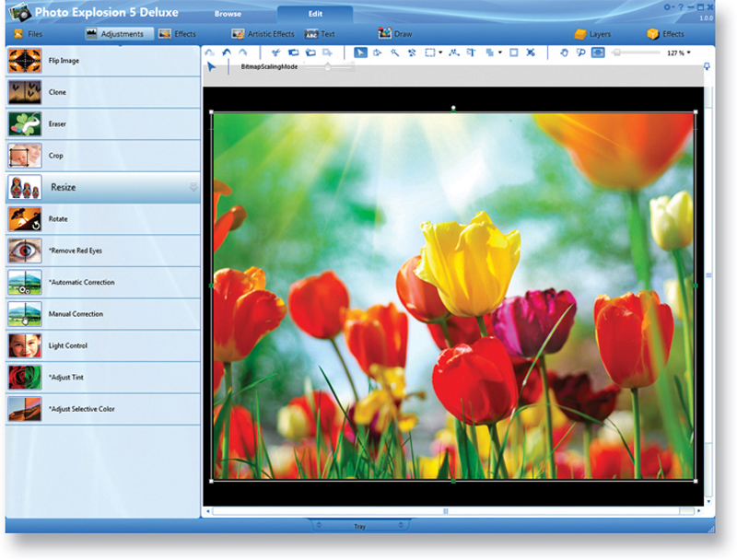737x560 pixels.
Task: Open the Artistic Effects tab
Action: pos(263,34)
